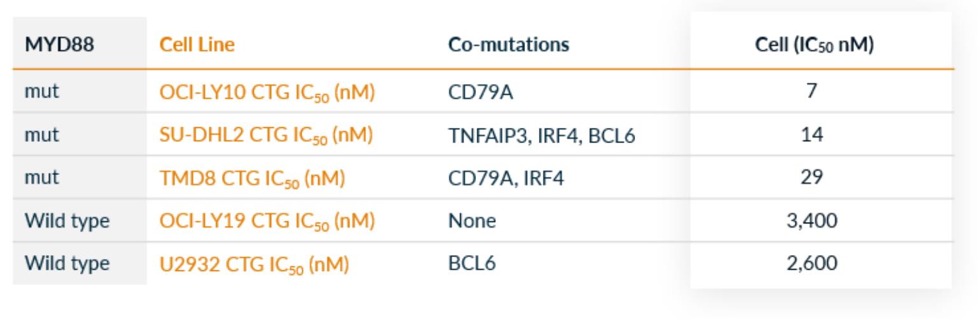Click the Cell (IC50 nM) column header
The height and width of the screenshot is (320, 980).
pos(820,45)
